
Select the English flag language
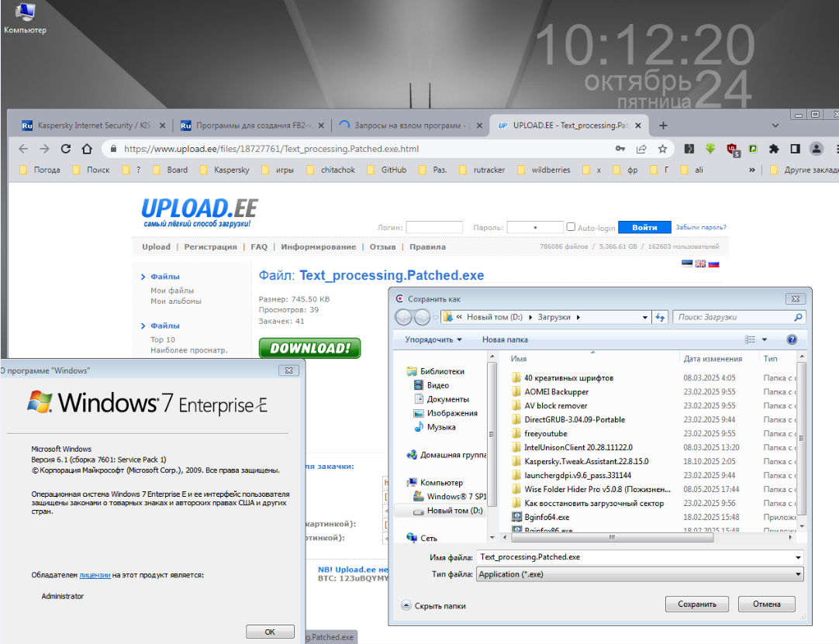(700, 263)
